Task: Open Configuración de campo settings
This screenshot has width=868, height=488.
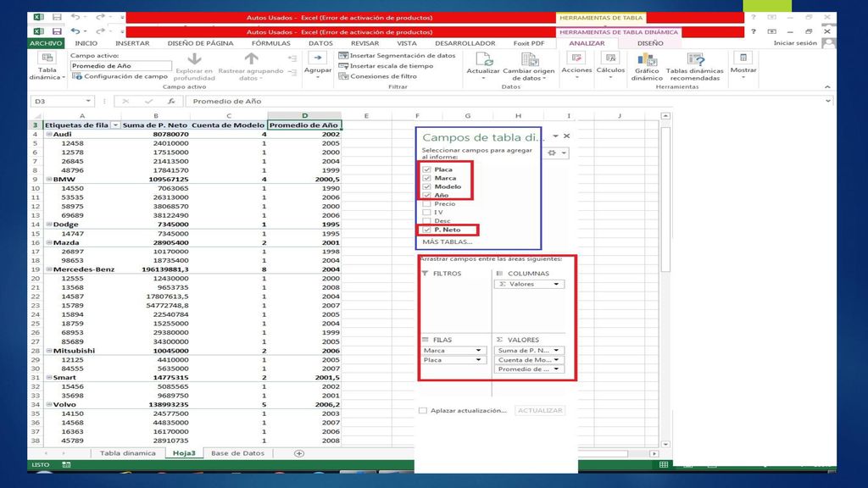Action: pyautogui.click(x=120, y=76)
